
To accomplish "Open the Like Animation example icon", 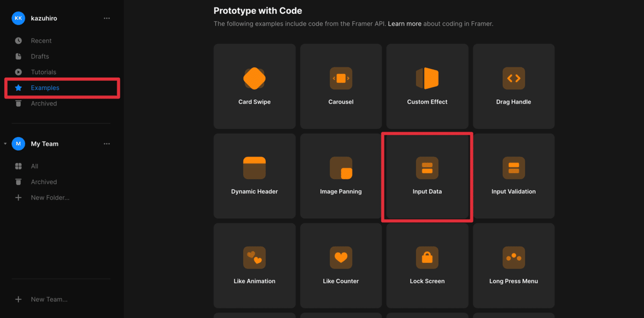I will click(254, 257).
